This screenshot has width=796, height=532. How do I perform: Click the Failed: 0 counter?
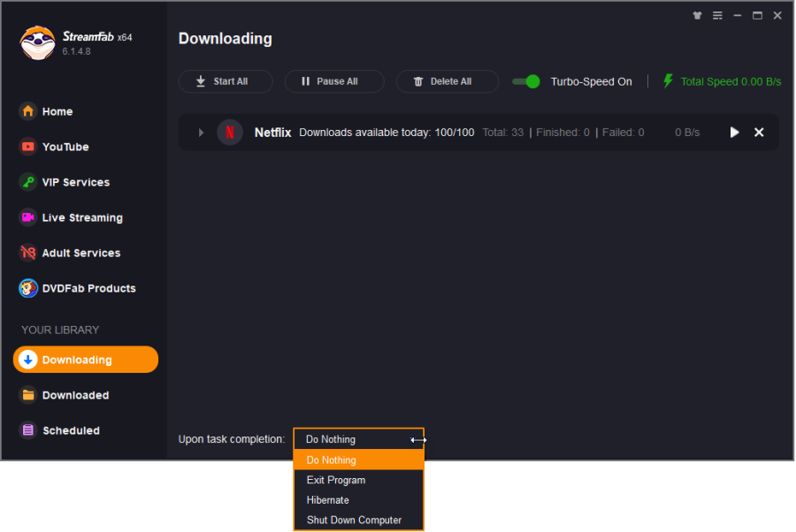tap(623, 133)
